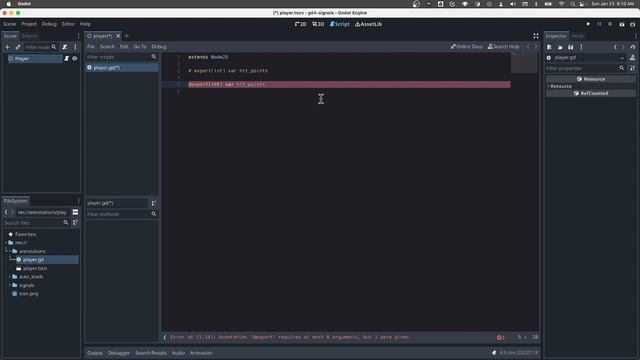Open script editor Search menu
This screenshot has height=360, width=640.
107,47
